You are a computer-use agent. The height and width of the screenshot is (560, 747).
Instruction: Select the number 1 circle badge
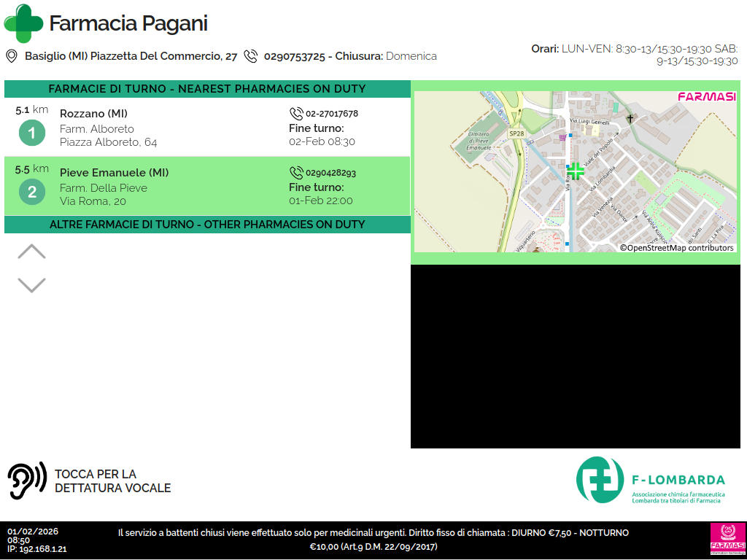pyautogui.click(x=32, y=133)
